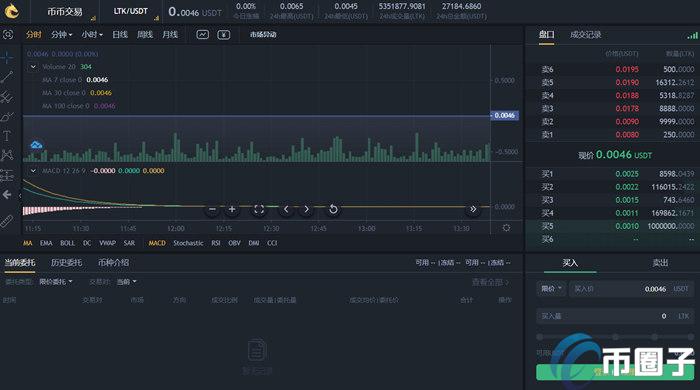Select the brush drawing tool
This screenshot has width=700, height=390.
[x=7, y=116]
